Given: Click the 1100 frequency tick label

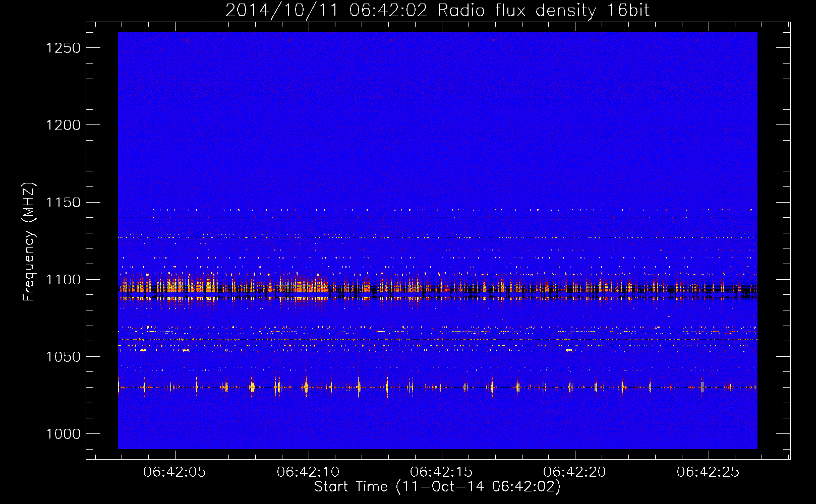Looking at the screenshot, I should click(x=64, y=280).
